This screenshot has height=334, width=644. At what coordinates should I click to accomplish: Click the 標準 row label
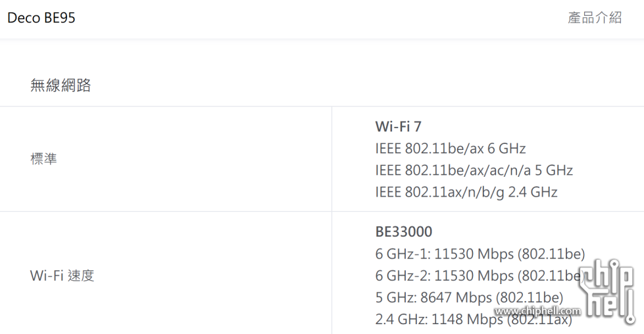point(43,158)
